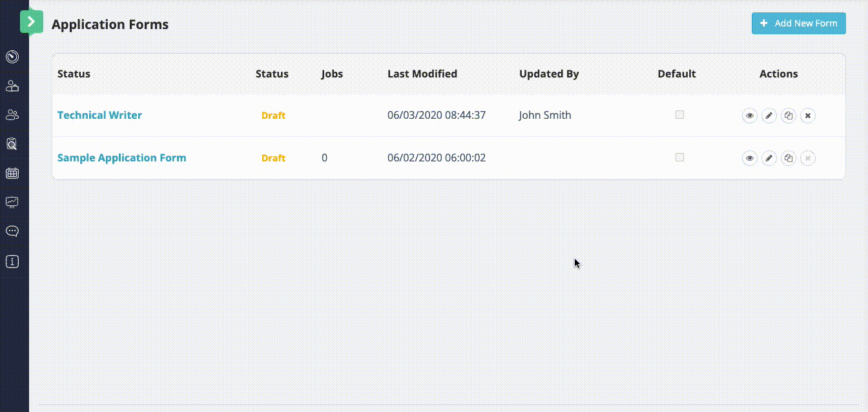Open the info icon at the sidebar bottom
This screenshot has width=868, height=412.
[x=12, y=261]
